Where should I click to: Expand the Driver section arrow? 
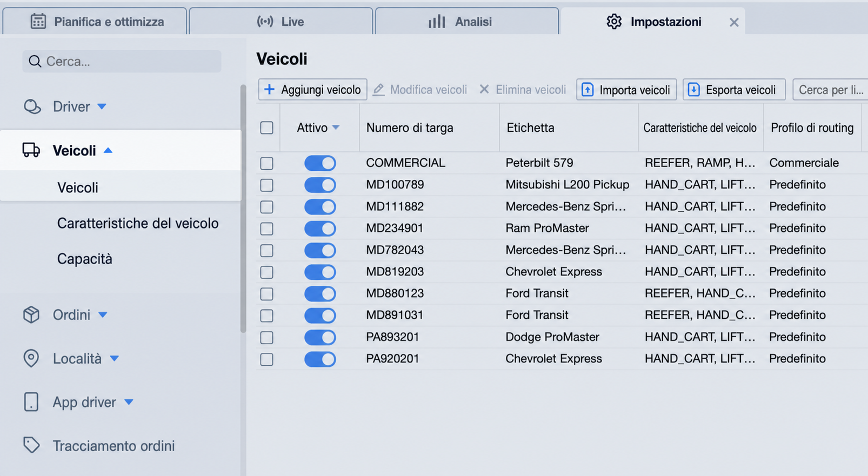(102, 106)
